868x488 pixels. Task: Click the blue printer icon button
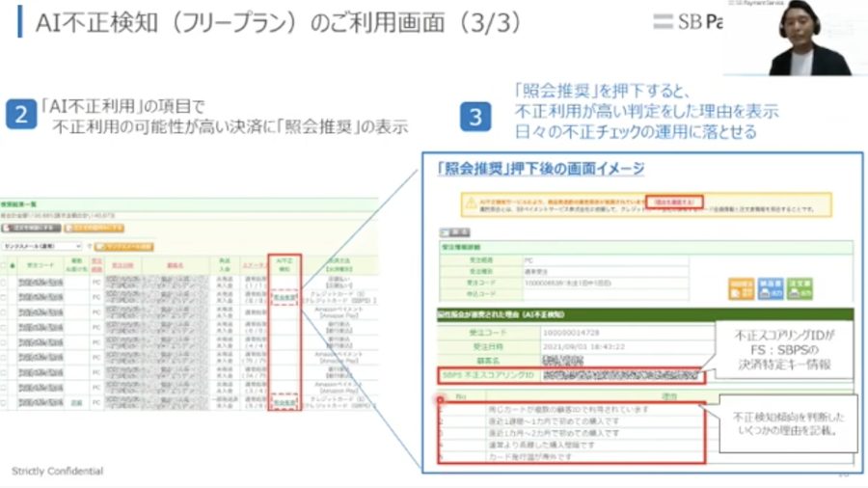pyautogui.click(x=770, y=288)
